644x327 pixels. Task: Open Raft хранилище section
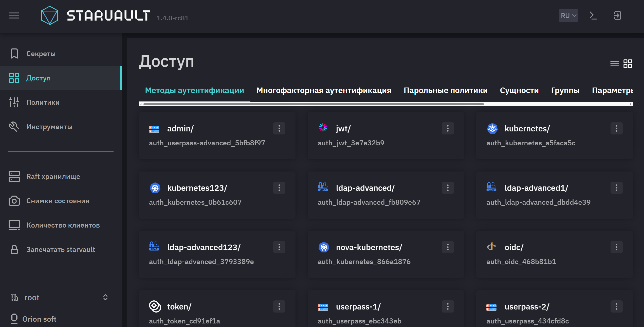61,176
